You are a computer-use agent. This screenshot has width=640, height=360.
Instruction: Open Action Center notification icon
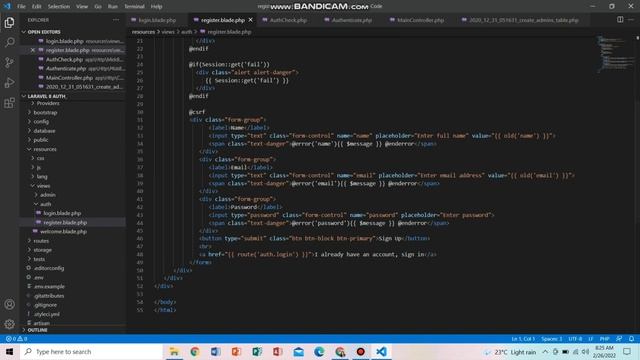627,351
